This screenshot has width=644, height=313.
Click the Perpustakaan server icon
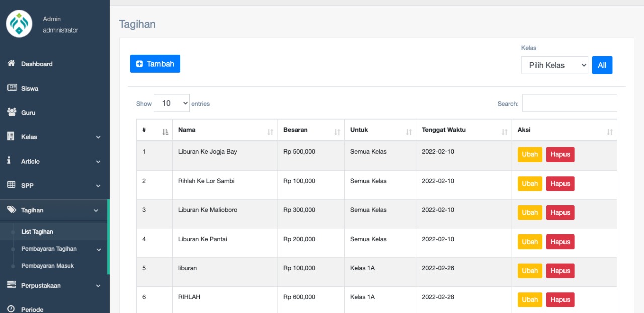point(11,285)
